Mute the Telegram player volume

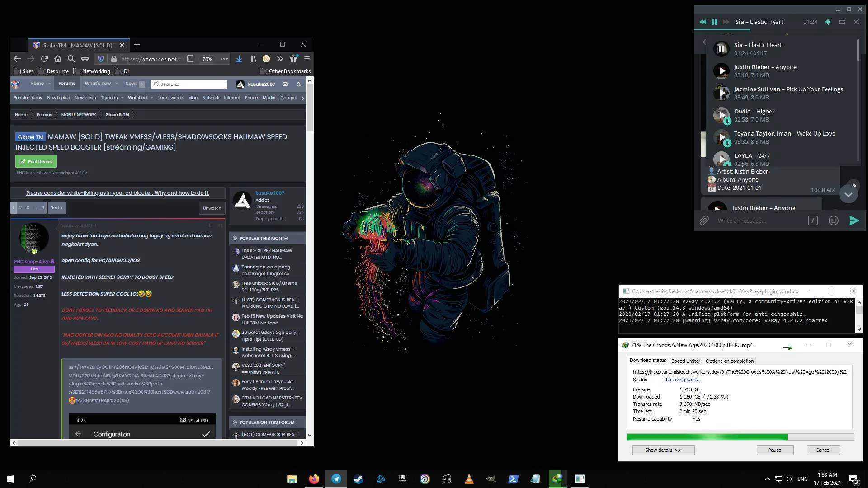click(x=827, y=22)
